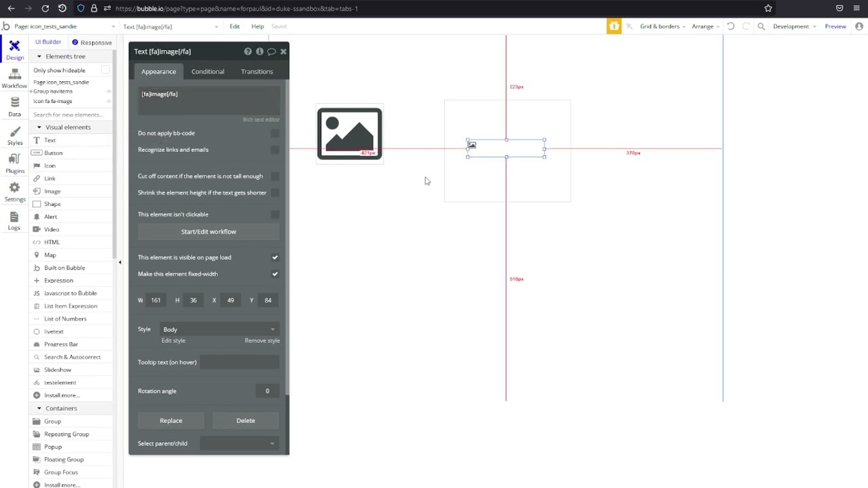Enable Do not apply bb-code
The width and height of the screenshot is (868, 488).
[x=275, y=134]
